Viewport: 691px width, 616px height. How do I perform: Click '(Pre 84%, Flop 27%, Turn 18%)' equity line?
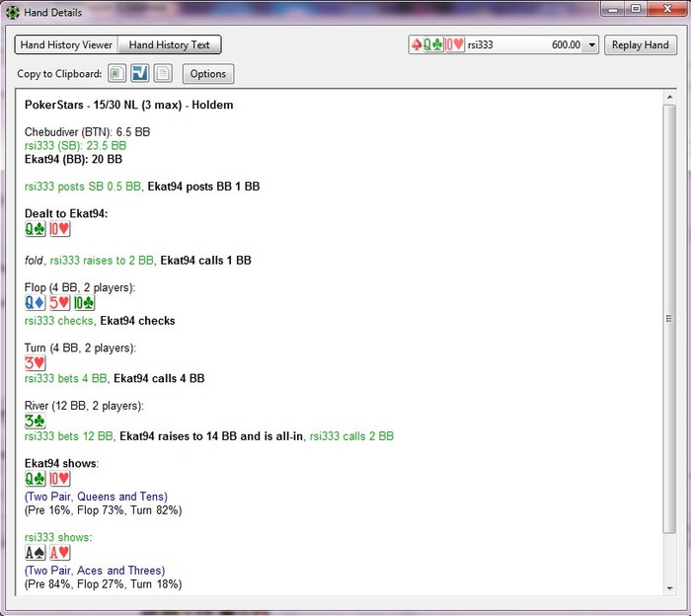click(103, 584)
